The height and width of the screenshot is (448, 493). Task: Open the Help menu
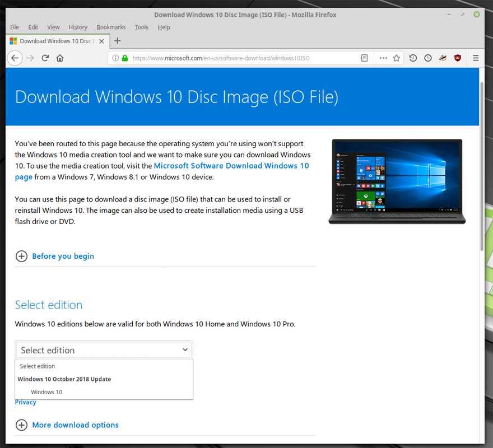point(164,27)
